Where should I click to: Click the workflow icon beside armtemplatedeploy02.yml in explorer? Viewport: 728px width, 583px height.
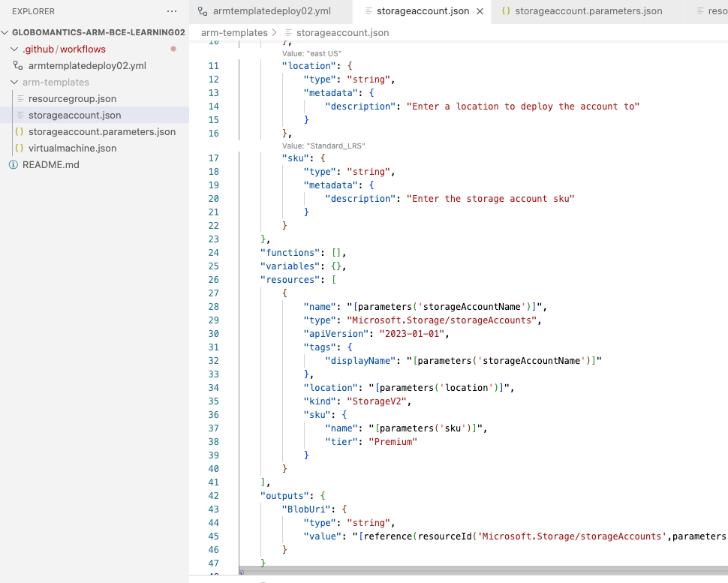pyautogui.click(x=18, y=65)
